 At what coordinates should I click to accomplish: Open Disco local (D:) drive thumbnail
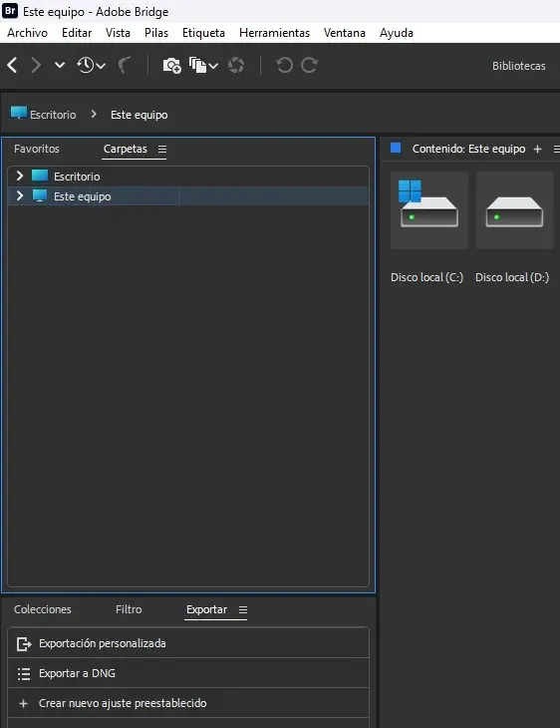pyautogui.click(x=514, y=210)
